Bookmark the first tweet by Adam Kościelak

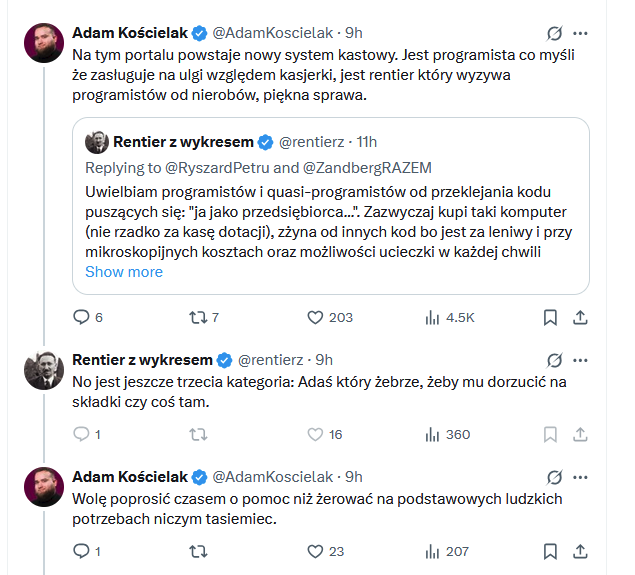pos(550,317)
